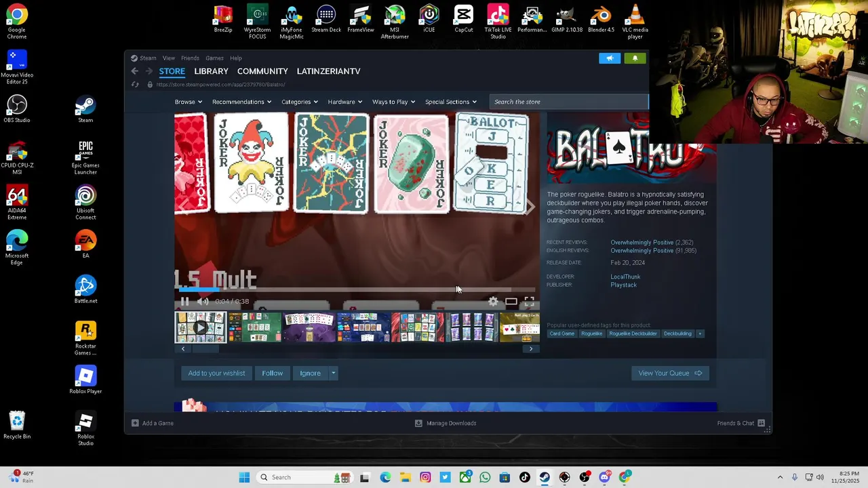Open the Ways to Play dropdown
868x488 pixels.
point(393,102)
